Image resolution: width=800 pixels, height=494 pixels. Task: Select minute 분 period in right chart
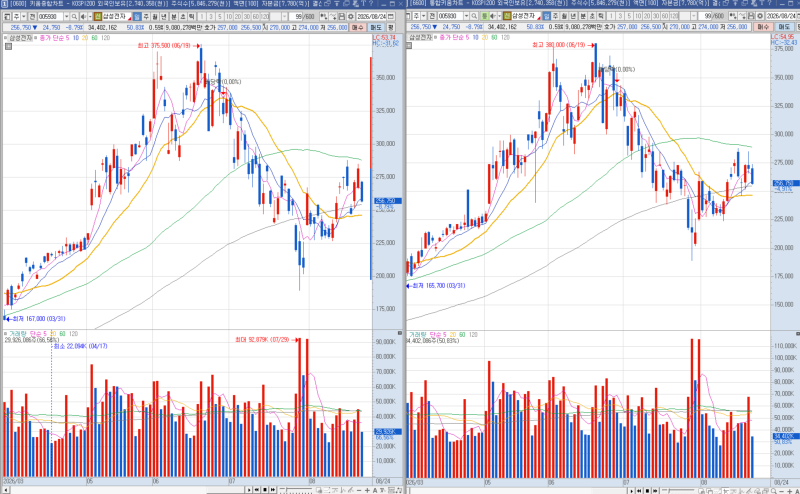[x=583, y=16]
